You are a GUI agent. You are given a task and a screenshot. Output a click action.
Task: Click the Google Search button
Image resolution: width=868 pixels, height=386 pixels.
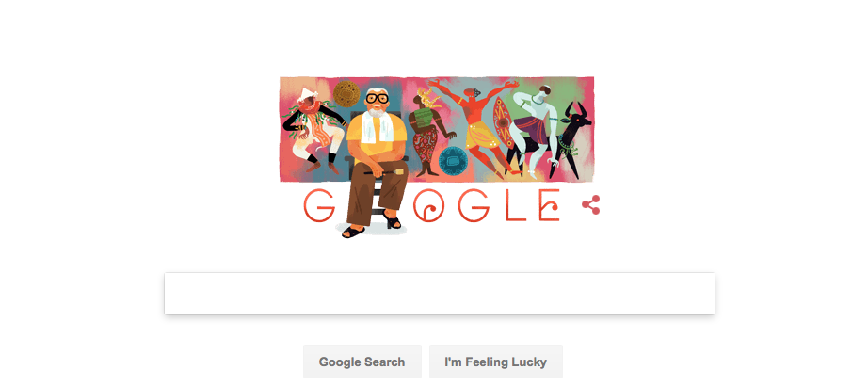click(x=362, y=362)
